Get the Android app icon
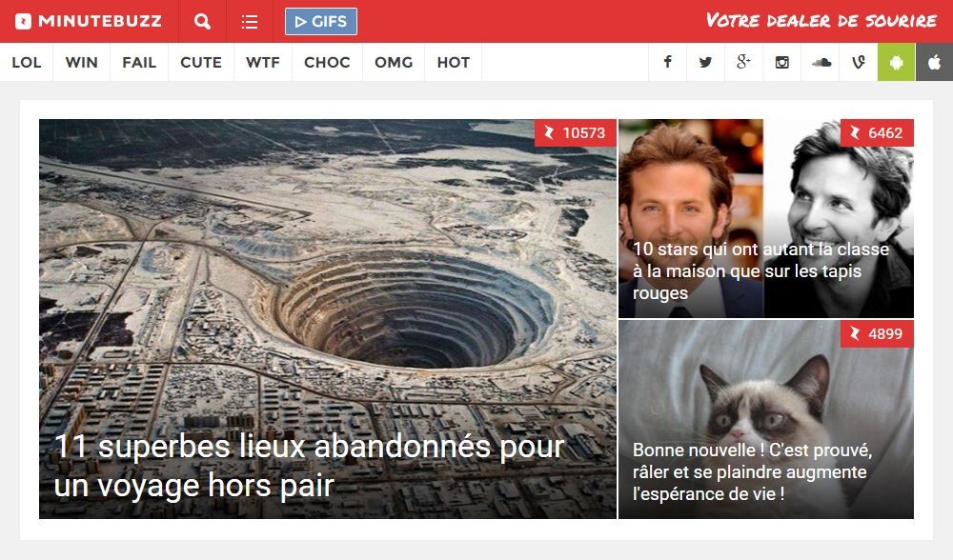953x560 pixels. [897, 62]
